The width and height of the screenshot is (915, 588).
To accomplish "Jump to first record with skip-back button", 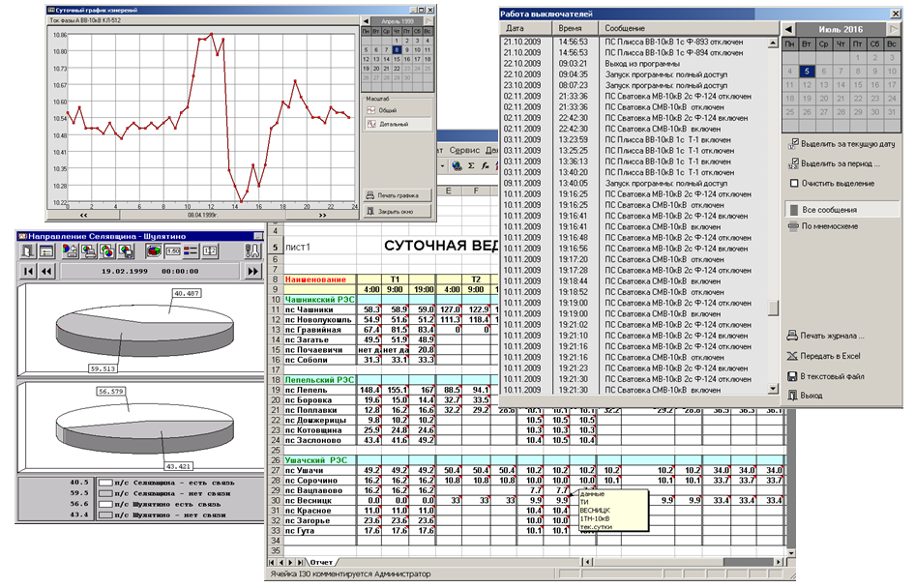I will (26, 272).
